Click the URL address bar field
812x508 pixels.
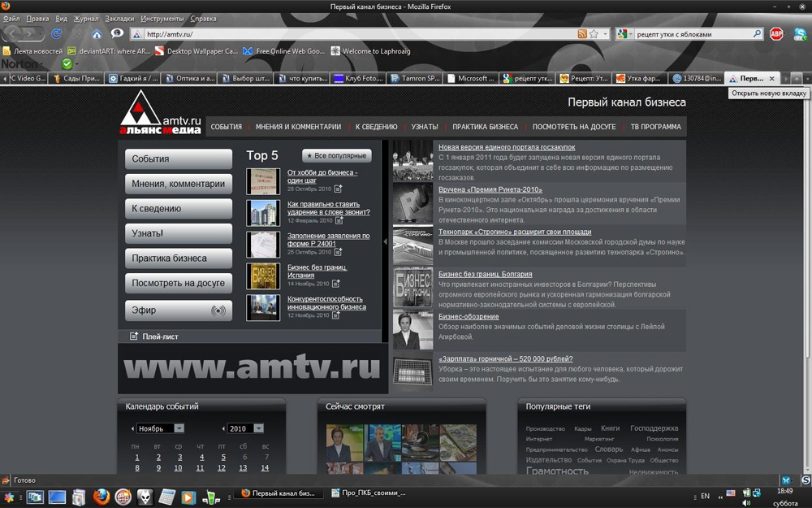click(x=357, y=34)
